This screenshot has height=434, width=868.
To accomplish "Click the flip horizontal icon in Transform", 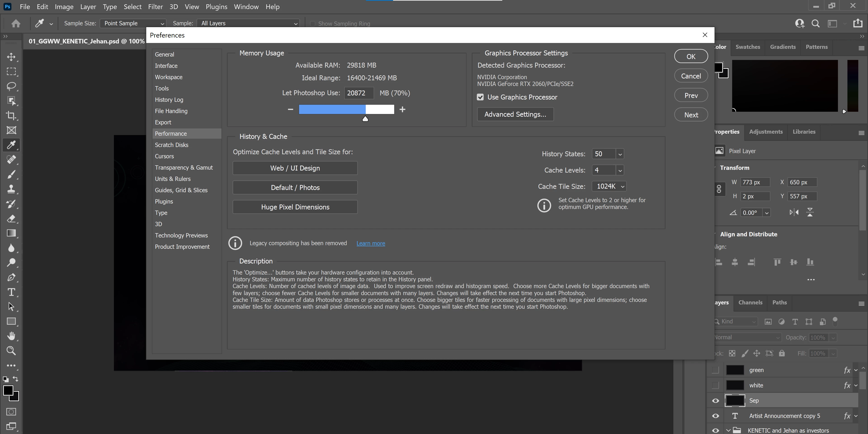I will [x=794, y=212].
